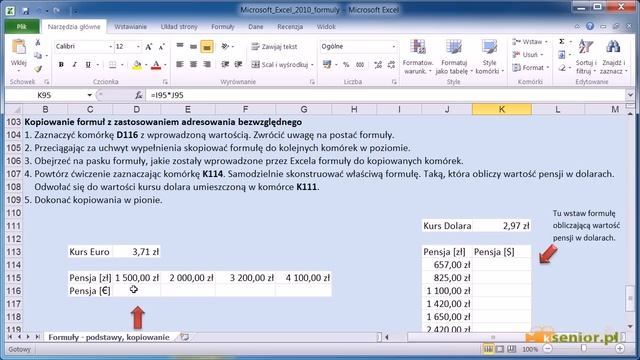Open Formatuj jako tabelę gallery
Screen dimensions: 640x360
(x=453, y=57)
